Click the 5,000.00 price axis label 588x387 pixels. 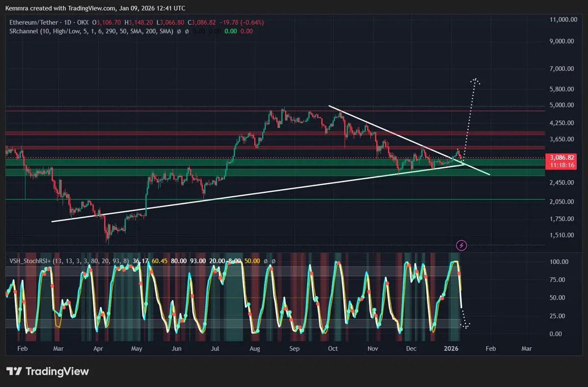click(562, 105)
